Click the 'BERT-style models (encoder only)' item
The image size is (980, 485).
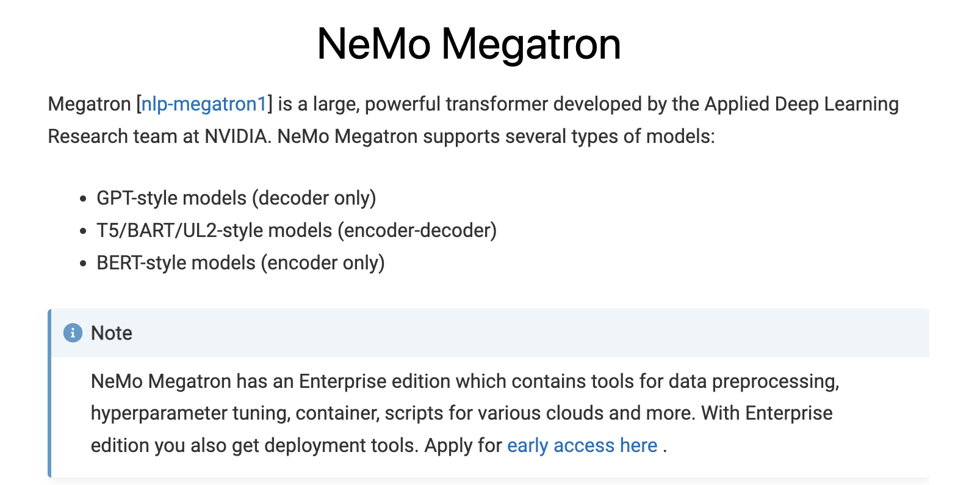tap(240, 263)
